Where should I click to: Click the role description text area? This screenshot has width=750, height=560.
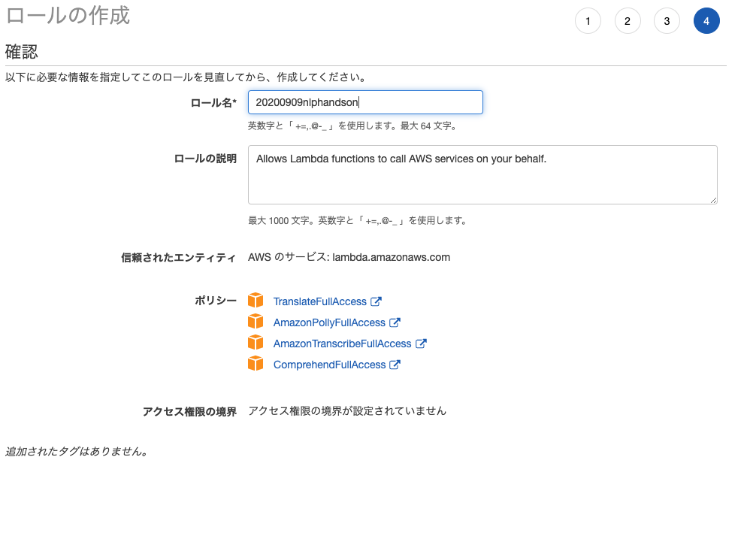(482, 175)
